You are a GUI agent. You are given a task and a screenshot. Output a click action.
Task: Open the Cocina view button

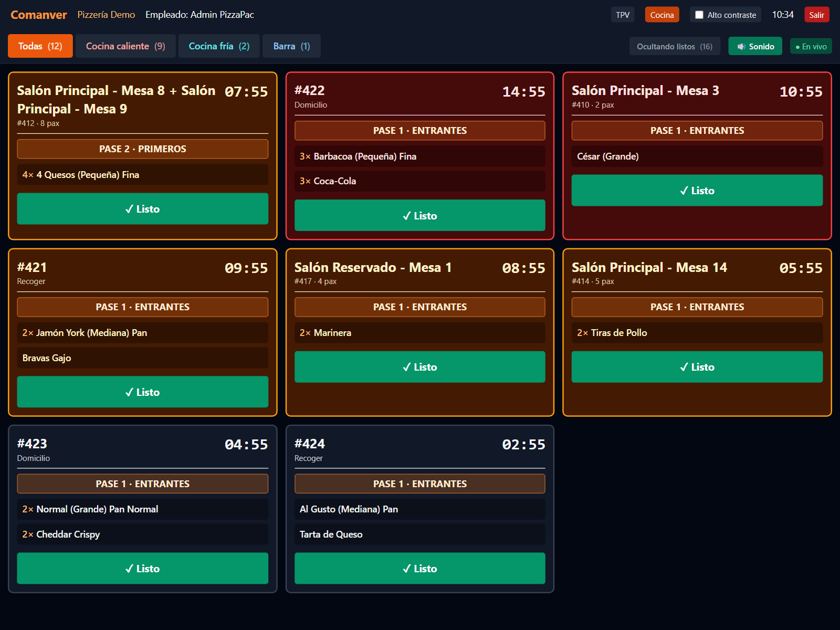click(662, 15)
